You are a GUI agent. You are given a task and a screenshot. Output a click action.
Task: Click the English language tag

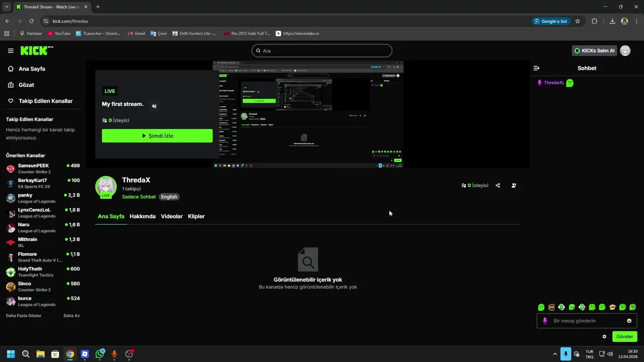pyautogui.click(x=169, y=197)
